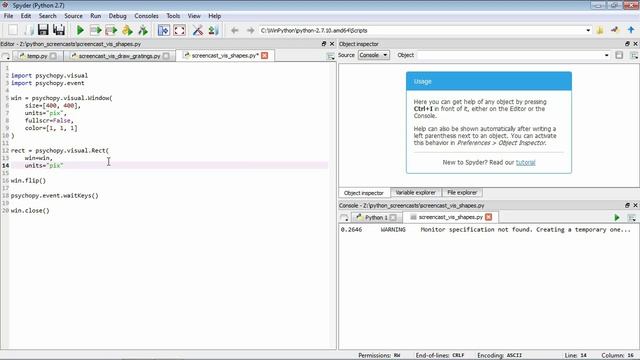Switch to the File explorer tab
640x360 pixels.
462,192
